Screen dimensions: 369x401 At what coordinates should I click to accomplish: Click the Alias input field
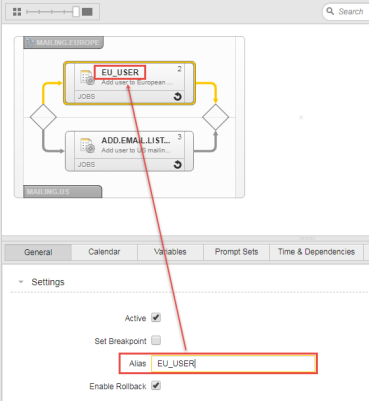(233, 364)
